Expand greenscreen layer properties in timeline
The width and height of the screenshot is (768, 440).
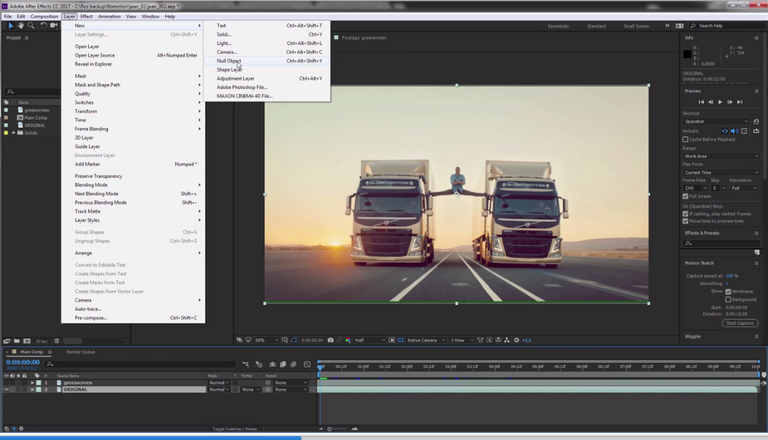(32, 383)
